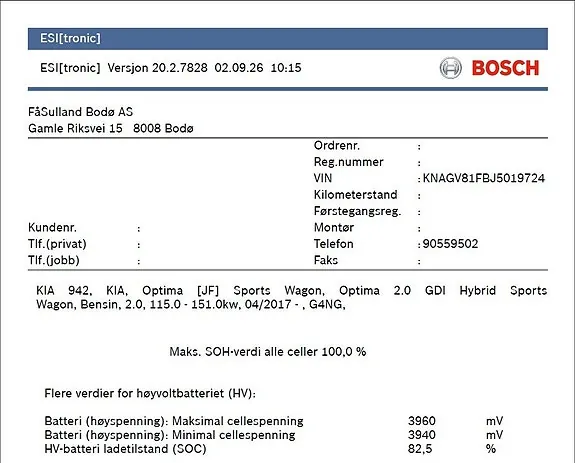Click the address 'Gamle Riksvei 15'
The width and height of the screenshot is (575, 463).
(75, 128)
